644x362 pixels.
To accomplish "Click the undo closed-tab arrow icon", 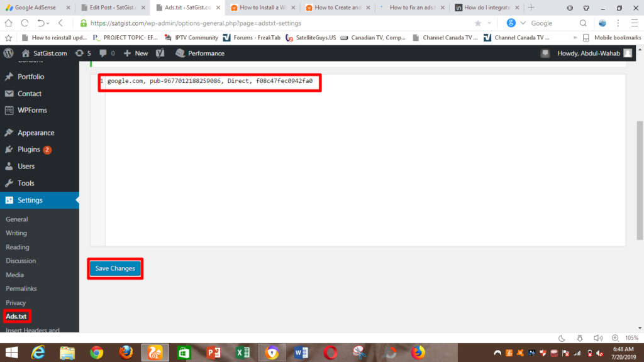I will point(42,23).
